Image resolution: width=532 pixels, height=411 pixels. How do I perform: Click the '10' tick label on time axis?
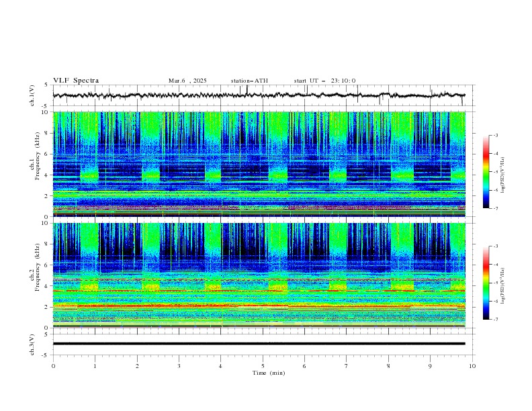point(472,366)
